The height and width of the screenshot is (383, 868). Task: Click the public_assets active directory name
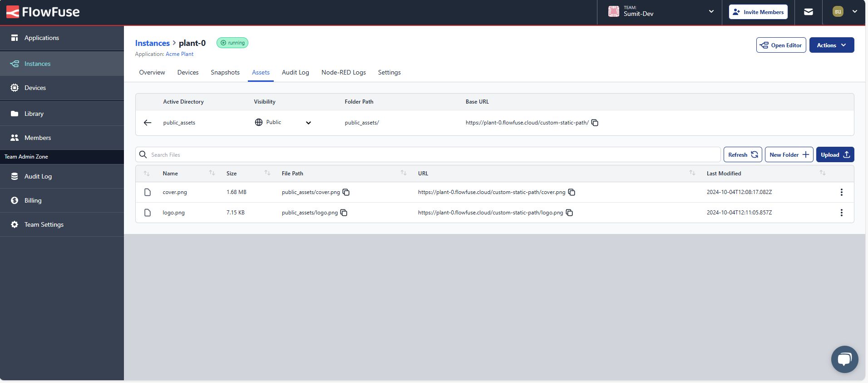tap(179, 123)
